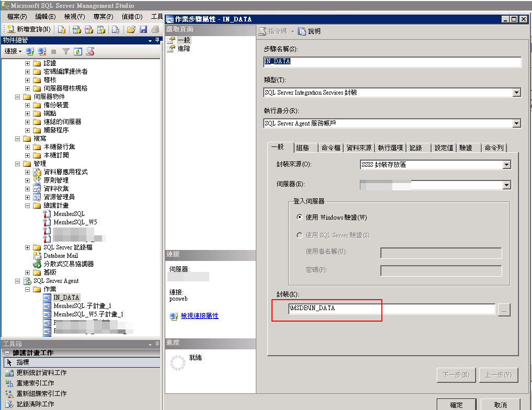The image size is (532, 410).
Task: Select the 一般 page in 選取頁面 list
Action: click(184, 40)
